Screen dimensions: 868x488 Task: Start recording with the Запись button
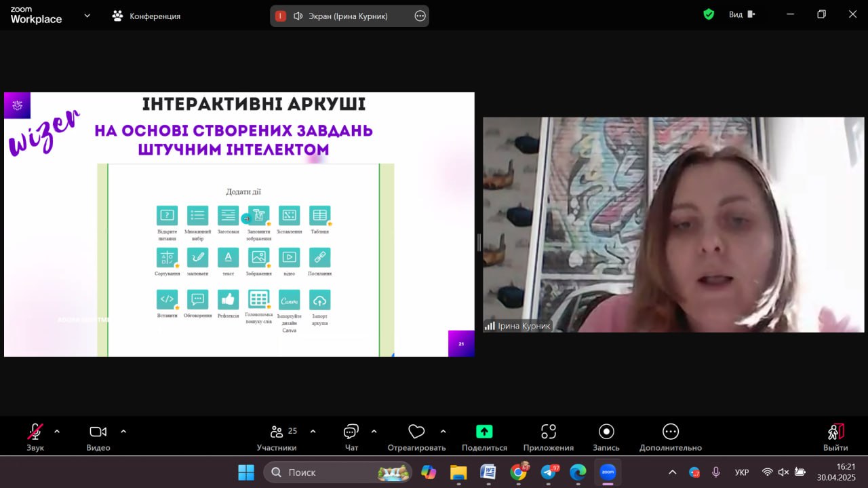[x=606, y=432]
